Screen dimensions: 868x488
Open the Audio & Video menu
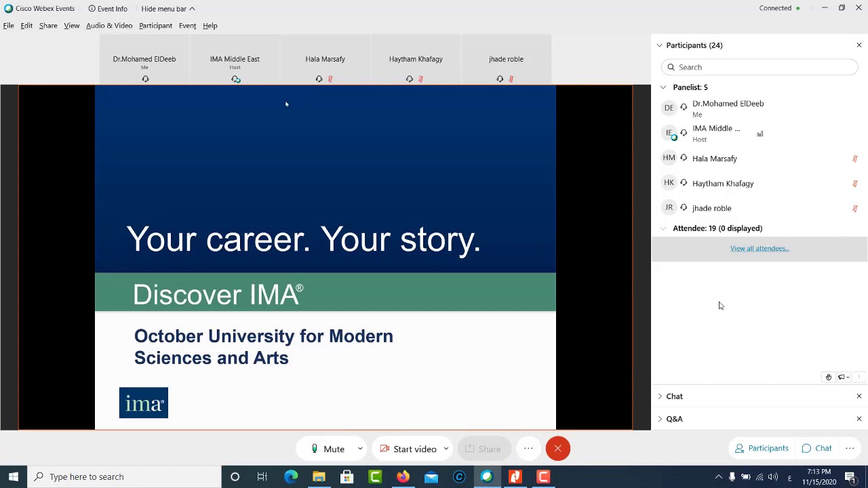coord(109,26)
